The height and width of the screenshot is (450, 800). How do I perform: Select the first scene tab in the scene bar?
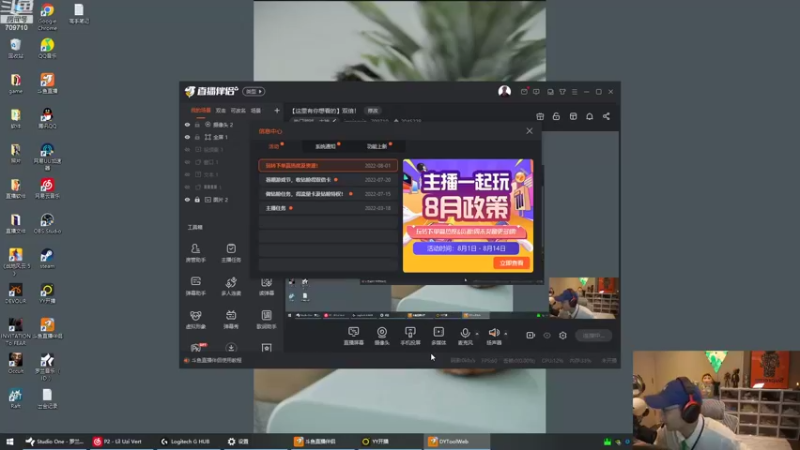click(x=201, y=110)
